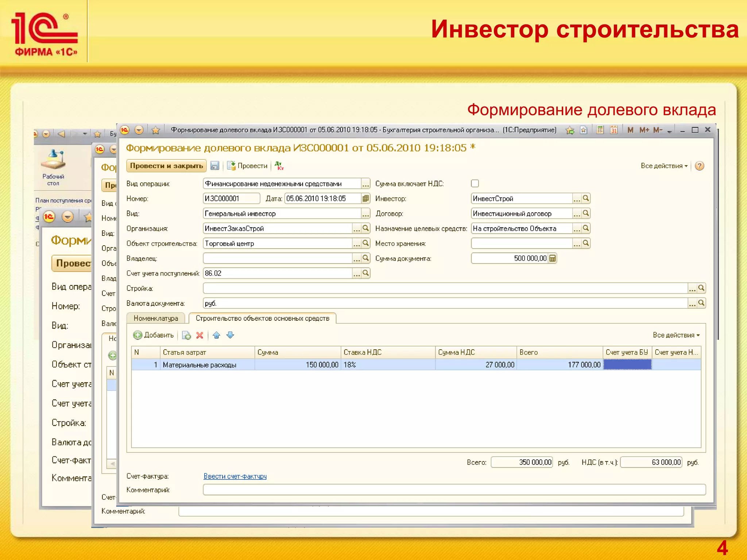Click the Добавить button
The height and width of the screenshot is (560, 747).
154,335
